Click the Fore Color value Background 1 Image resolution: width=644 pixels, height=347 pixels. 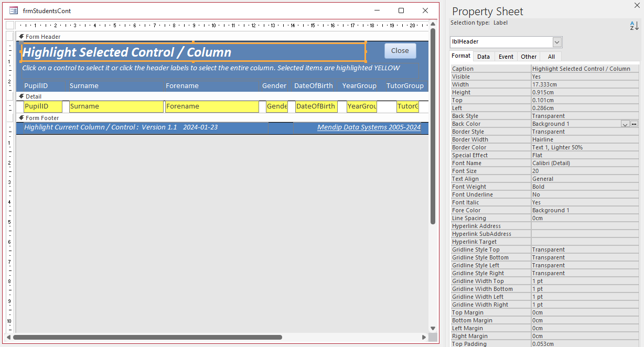coord(585,210)
